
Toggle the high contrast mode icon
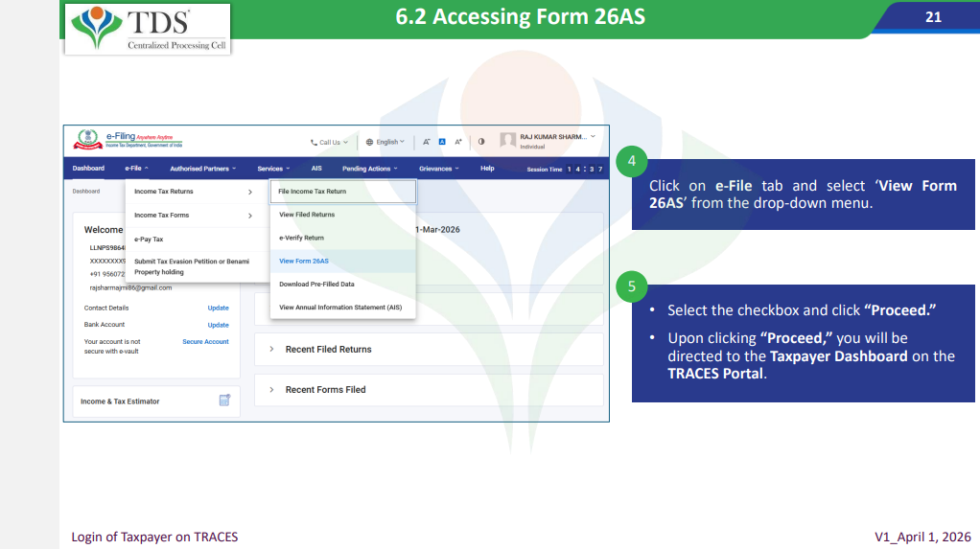click(481, 142)
